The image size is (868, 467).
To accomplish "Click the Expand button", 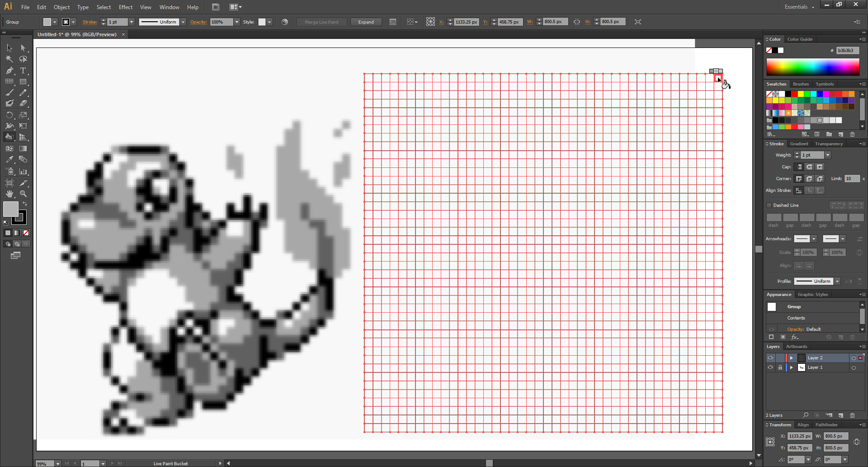I will (x=366, y=22).
